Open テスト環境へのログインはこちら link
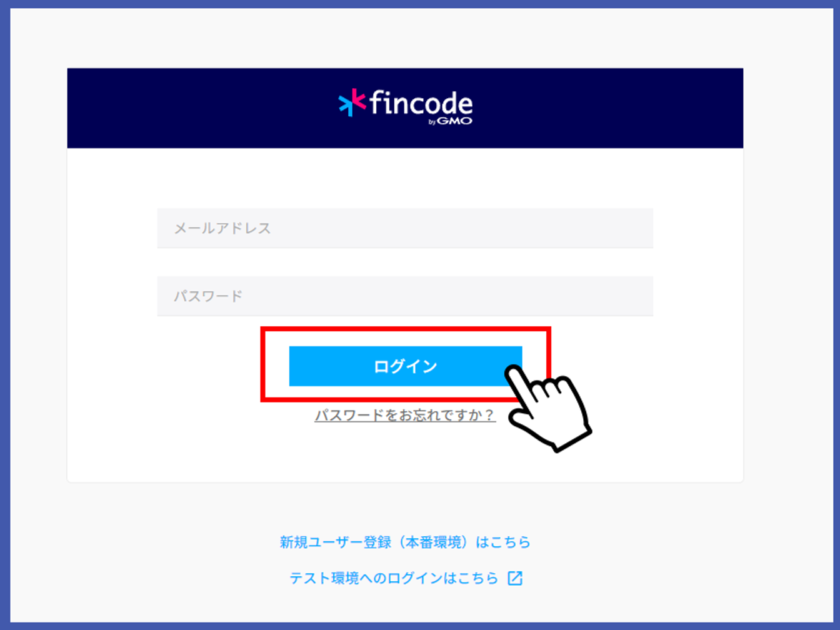This screenshot has width=840, height=630. [394, 578]
